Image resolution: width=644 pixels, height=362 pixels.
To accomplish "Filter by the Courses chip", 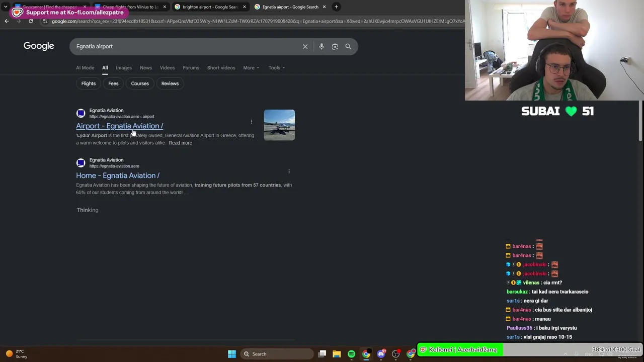I will (140, 83).
